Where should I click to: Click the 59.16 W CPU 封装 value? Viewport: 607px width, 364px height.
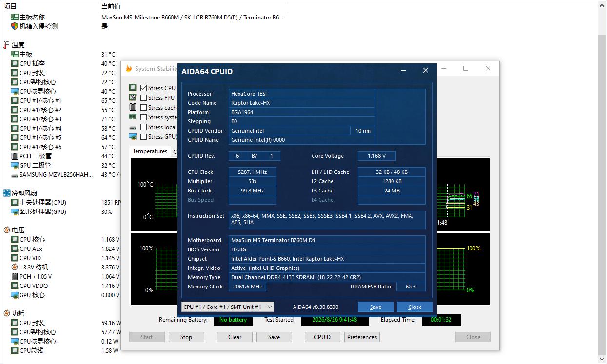pyautogui.click(x=111, y=323)
